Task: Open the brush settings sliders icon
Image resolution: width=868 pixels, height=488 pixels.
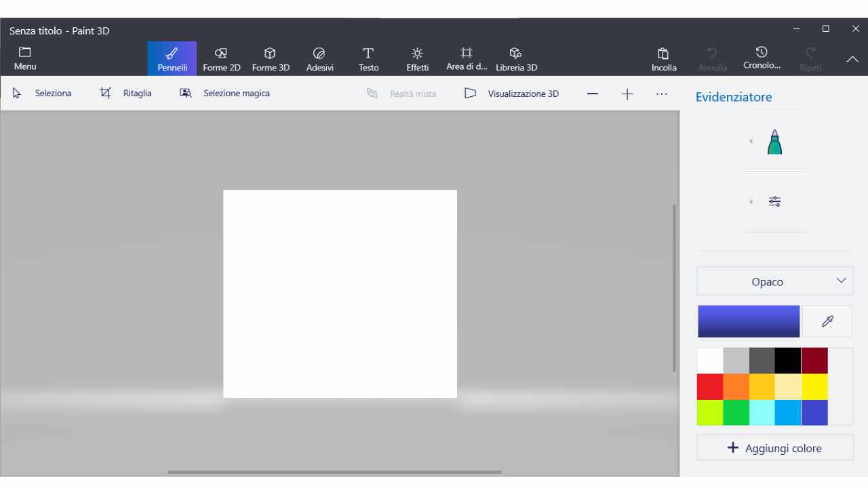Action: point(775,201)
